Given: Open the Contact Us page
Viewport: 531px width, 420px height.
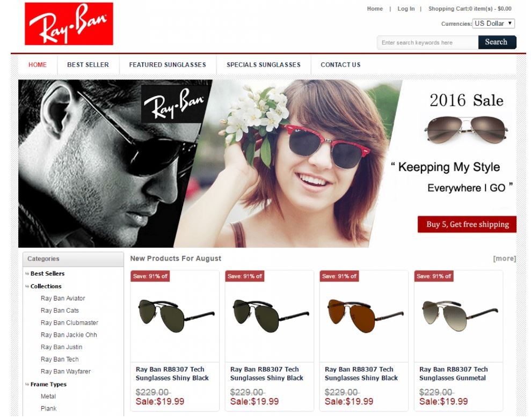Looking at the screenshot, I should pos(340,65).
